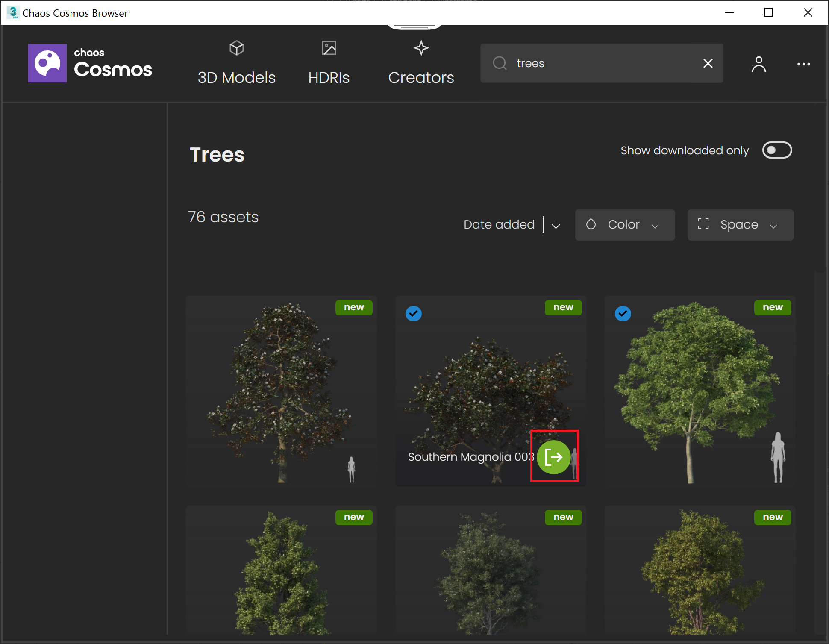Image resolution: width=829 pixels, height=644 pixels.
Task: Open the 3D Models section icon
Action: pyautogui.click(x=236, y=48)
